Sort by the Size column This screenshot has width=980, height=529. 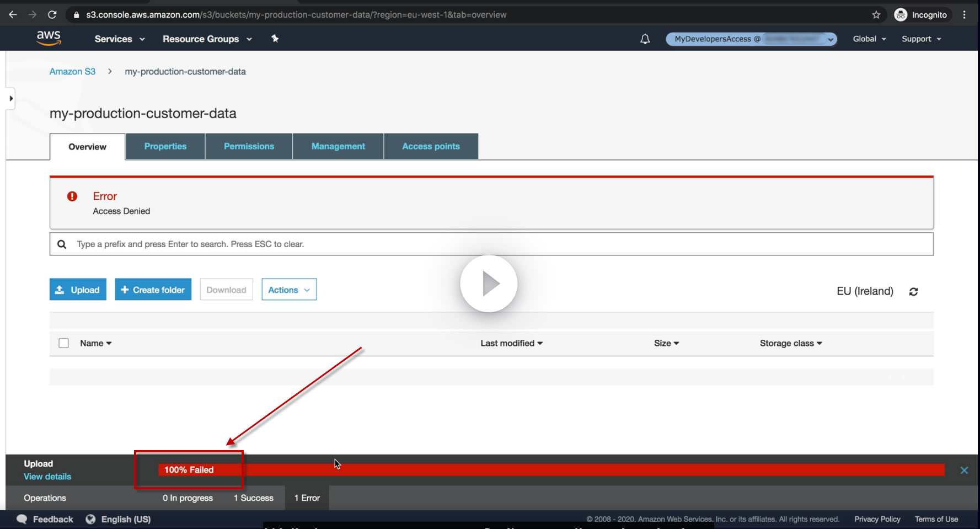[x=667, y=343]
